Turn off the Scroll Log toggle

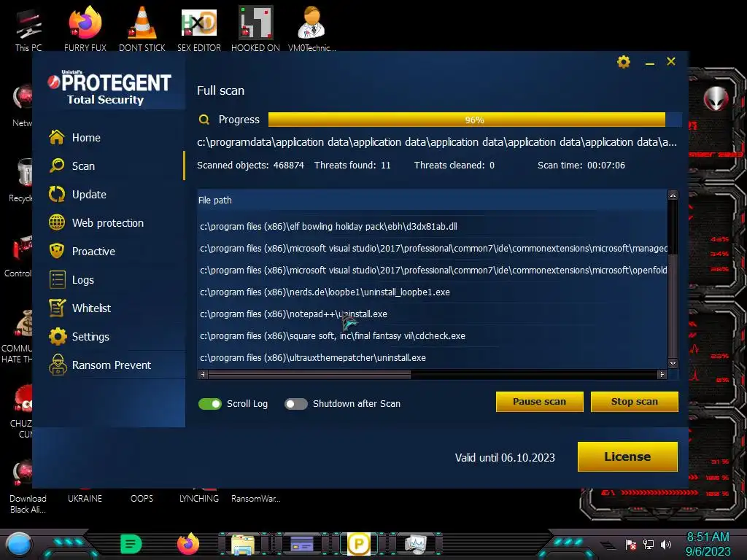[210, 404]
